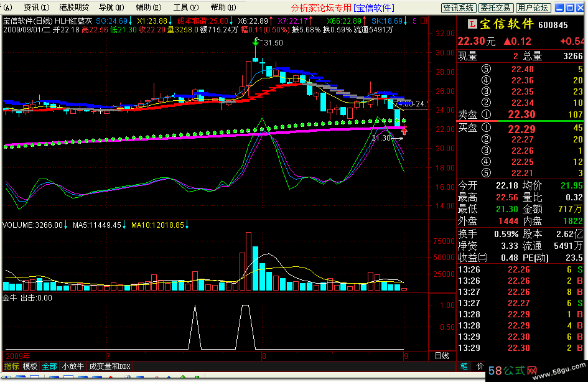Click the month 7 marker on time axis

[x=108, y=356]
